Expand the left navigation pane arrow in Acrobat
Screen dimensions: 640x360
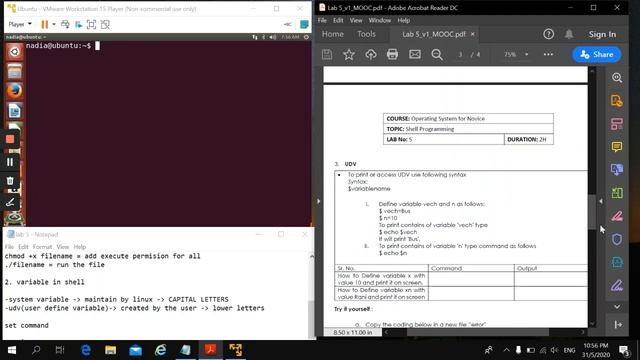point(318,201)
